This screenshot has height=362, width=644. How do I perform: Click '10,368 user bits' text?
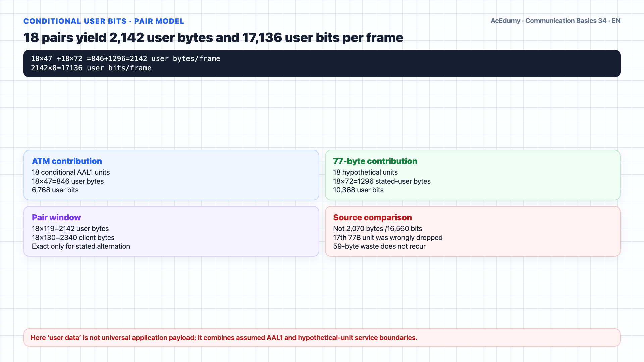click(358, 190)
